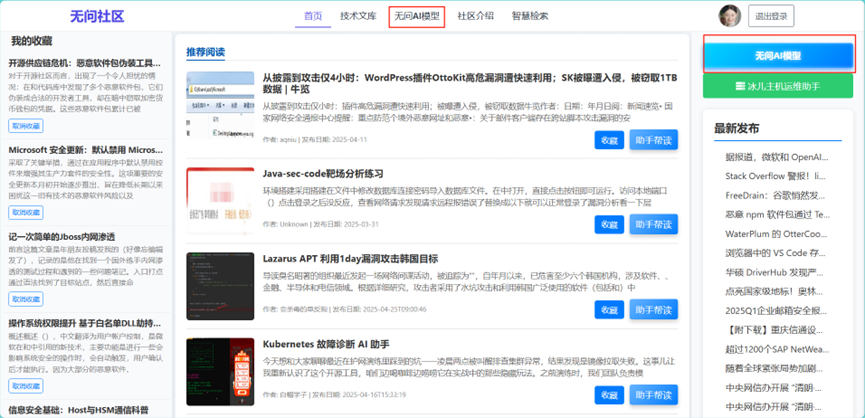Click the user avatar picture

729,15
